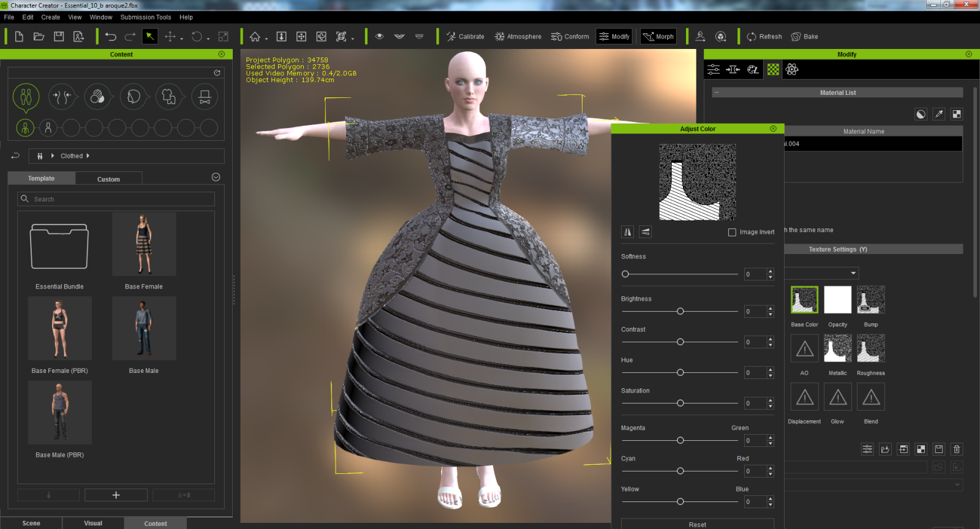Open the sliders tab in Modify panel

click(714, 69)
